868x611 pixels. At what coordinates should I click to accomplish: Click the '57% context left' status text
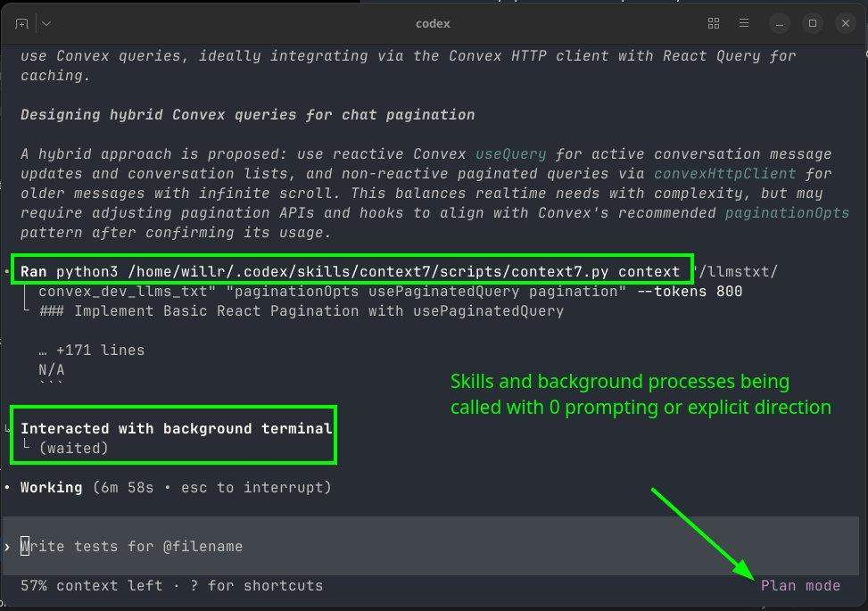92,585
